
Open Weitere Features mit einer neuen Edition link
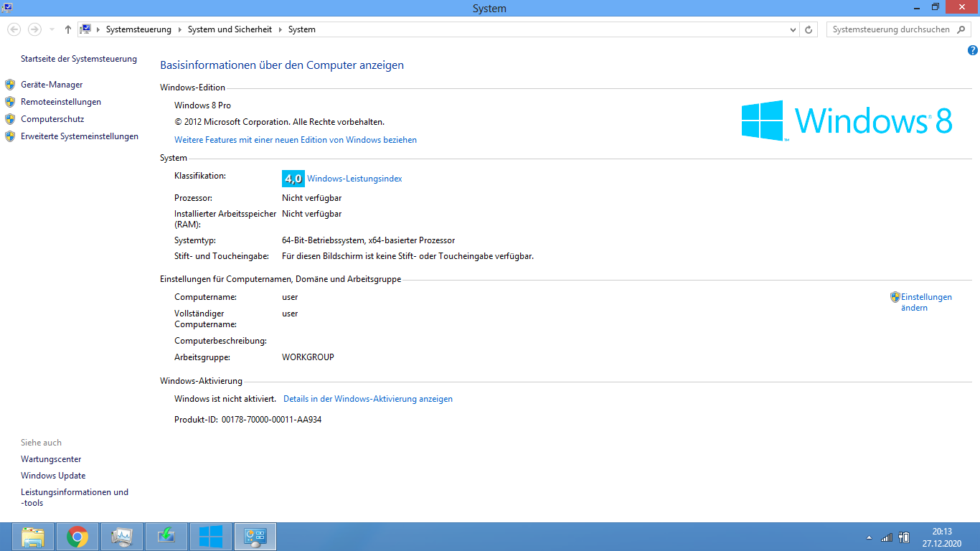[296, 140]
